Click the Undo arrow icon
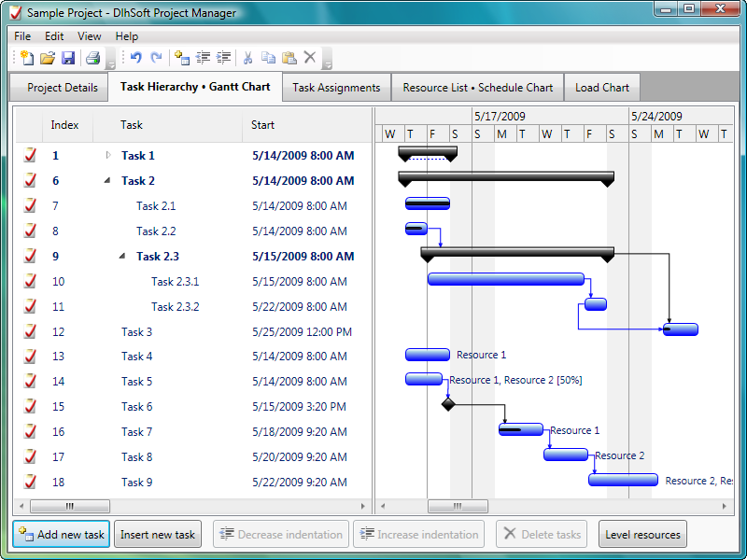The width and height of the screenshot is (747, 560). pyautogui.click(x=136, y=58)
